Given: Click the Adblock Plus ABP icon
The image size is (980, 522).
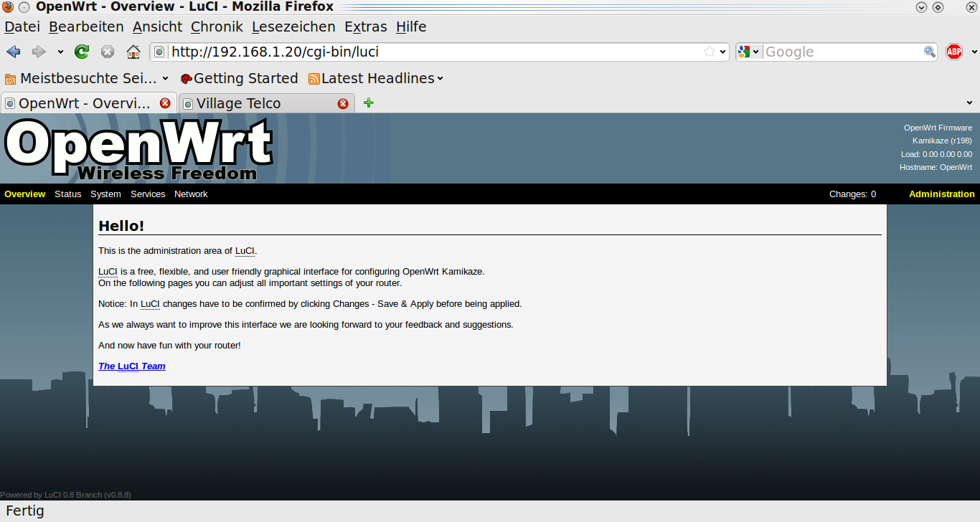Looking at the screenshot, I should point(953,52).
